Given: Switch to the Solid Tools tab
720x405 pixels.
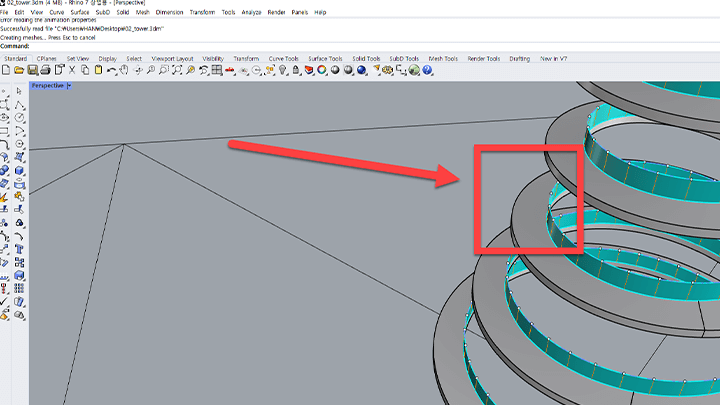Looking at the screenshot, I should (x=366, y=59).
